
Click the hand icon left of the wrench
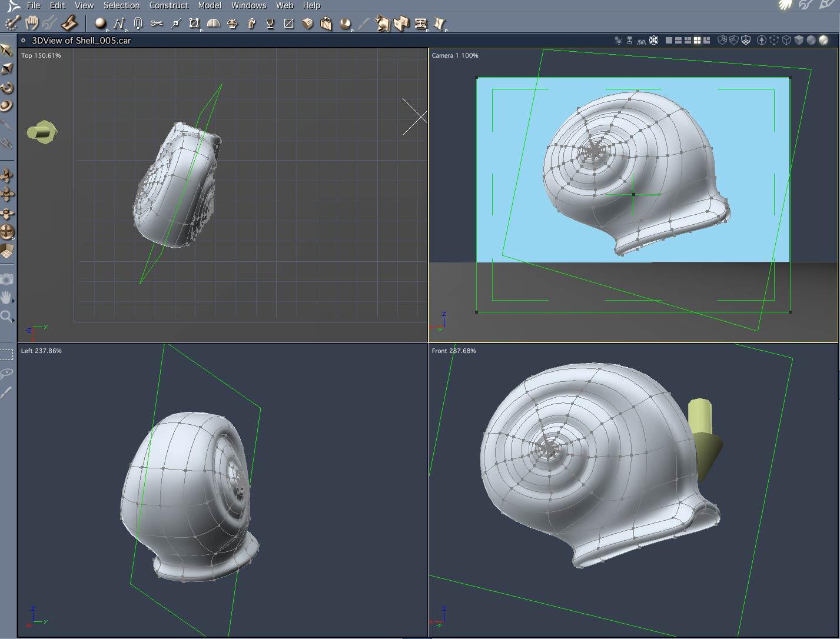point(31,23)
